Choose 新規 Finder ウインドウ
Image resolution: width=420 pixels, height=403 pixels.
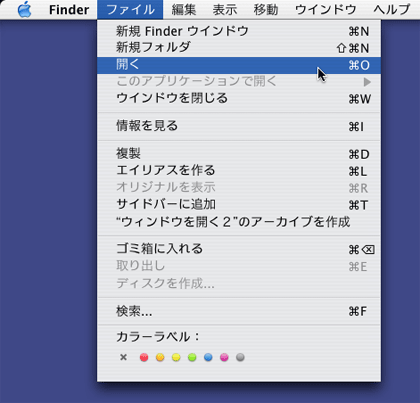tap(239, 31)
